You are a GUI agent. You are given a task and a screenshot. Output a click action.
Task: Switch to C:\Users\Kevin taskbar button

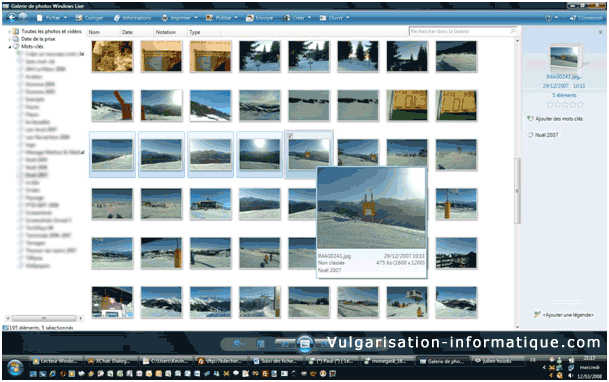click(x=166, y=361)
